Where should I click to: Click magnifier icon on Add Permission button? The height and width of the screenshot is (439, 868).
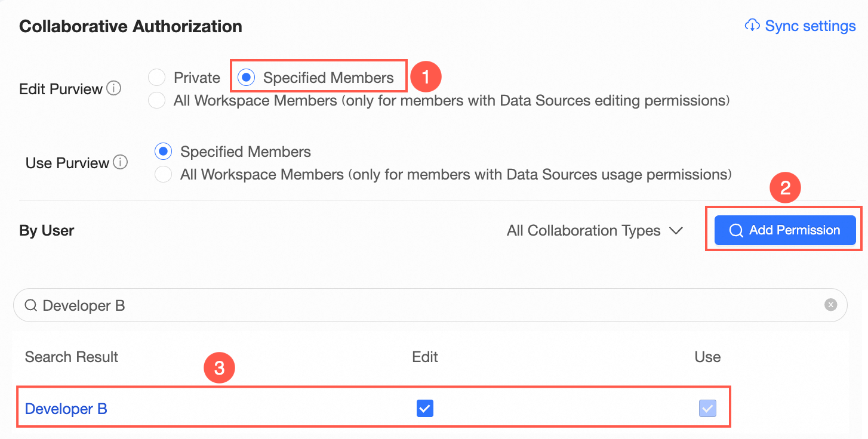point(737,231)
